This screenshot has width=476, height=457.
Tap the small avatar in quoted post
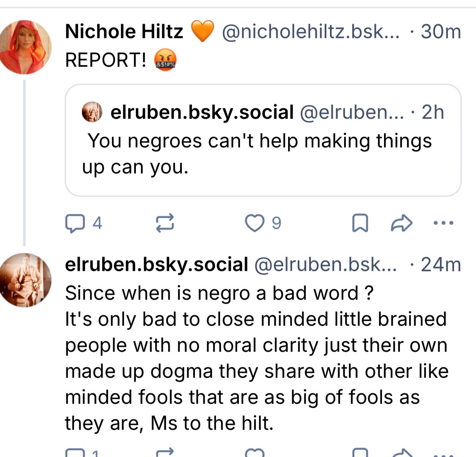coord(92,112)
